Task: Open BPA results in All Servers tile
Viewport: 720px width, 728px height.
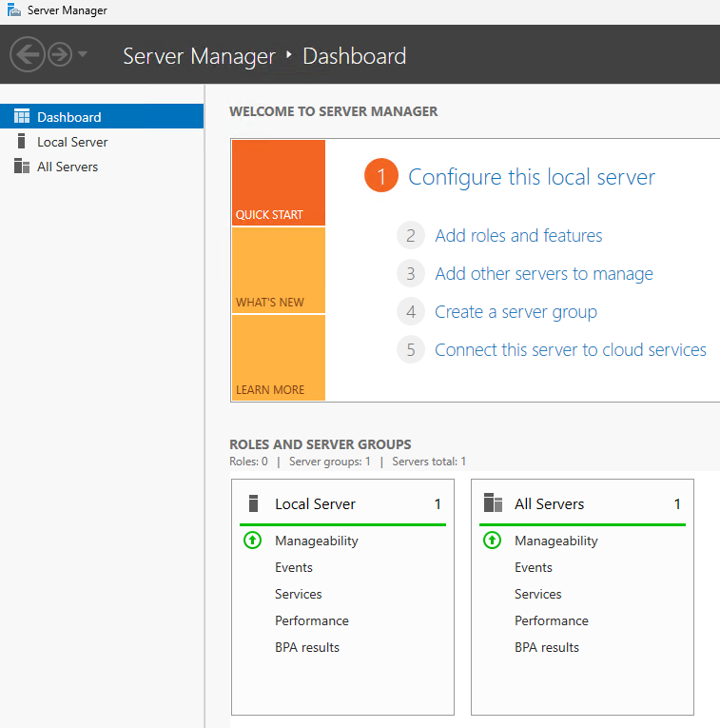Action: tap(547, 647)
